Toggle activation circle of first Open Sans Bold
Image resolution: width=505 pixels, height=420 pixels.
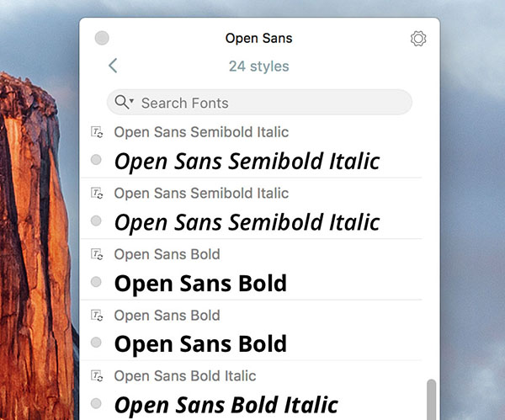pos(96,281)
